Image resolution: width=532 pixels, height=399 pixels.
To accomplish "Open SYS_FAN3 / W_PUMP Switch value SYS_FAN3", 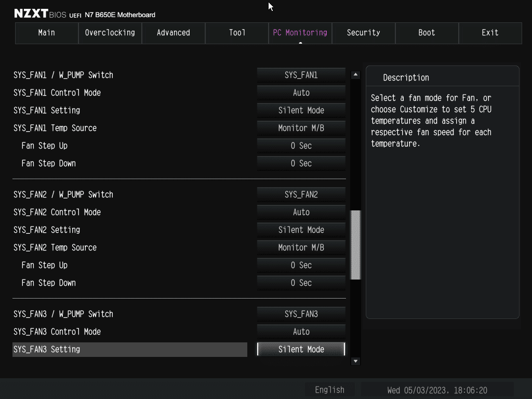I will pyautogui.click(x=301, y=314).
